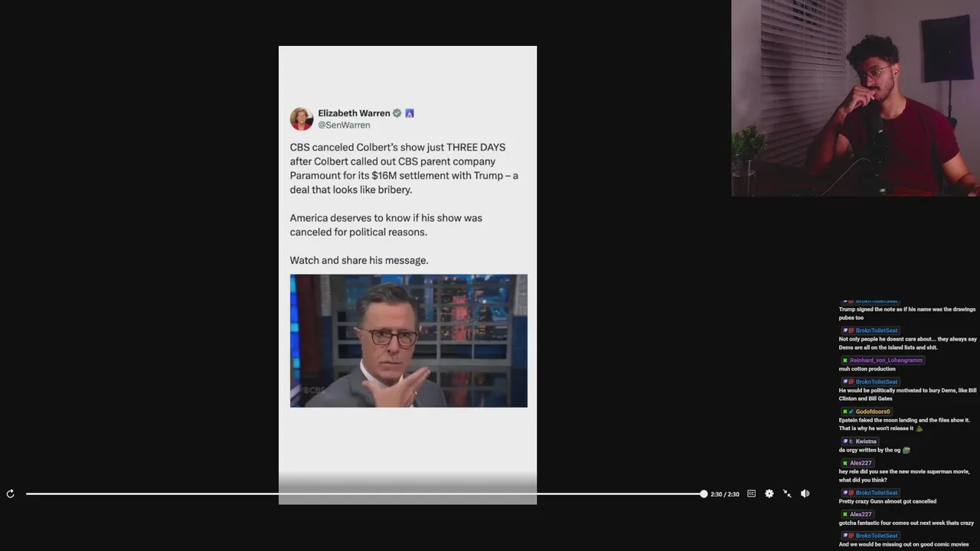This screenshot has width=980, height=551.
Task: Click Elizabeth Warren's profile avatar
Action: pos(301,119)
